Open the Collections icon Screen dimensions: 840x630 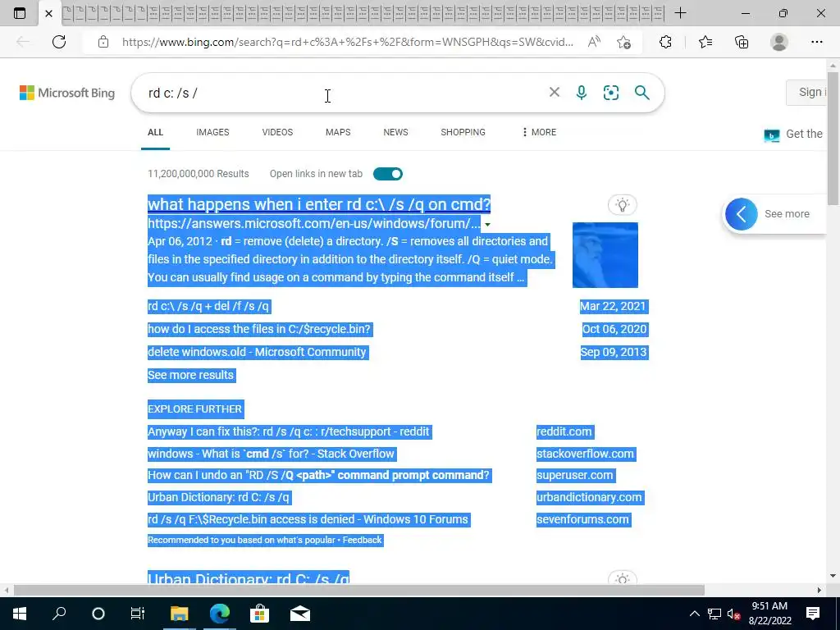pos(742,42)
